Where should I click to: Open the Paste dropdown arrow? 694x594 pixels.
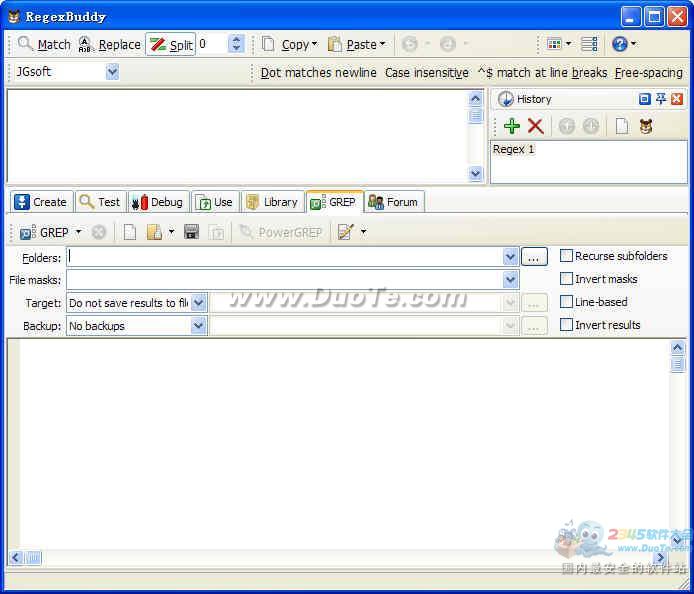pos(382,43)
